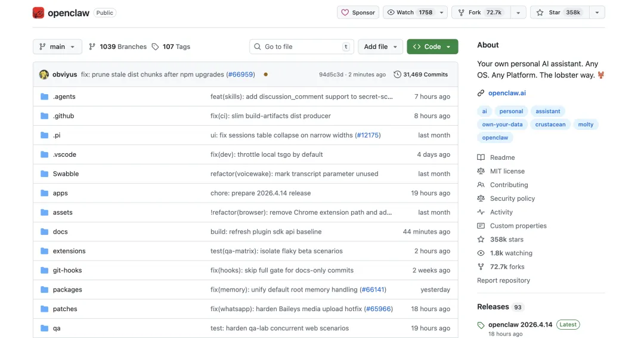Click the heart Sponsor button

(x=358, y=13)
